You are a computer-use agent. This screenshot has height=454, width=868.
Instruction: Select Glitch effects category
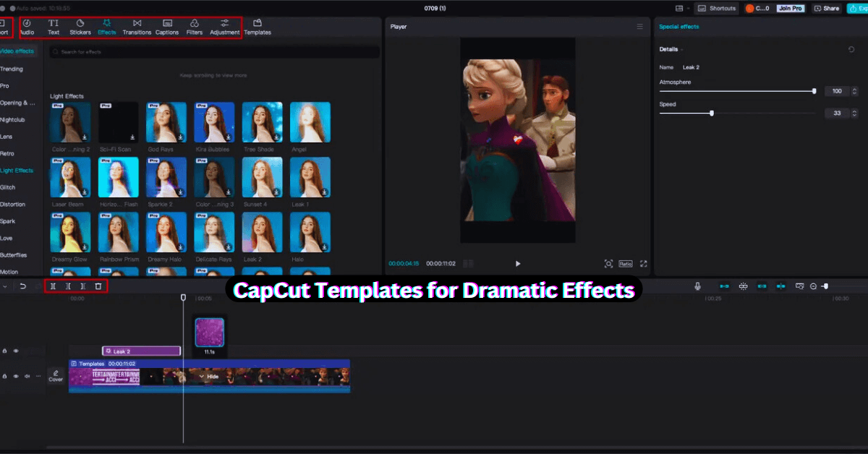8,187
